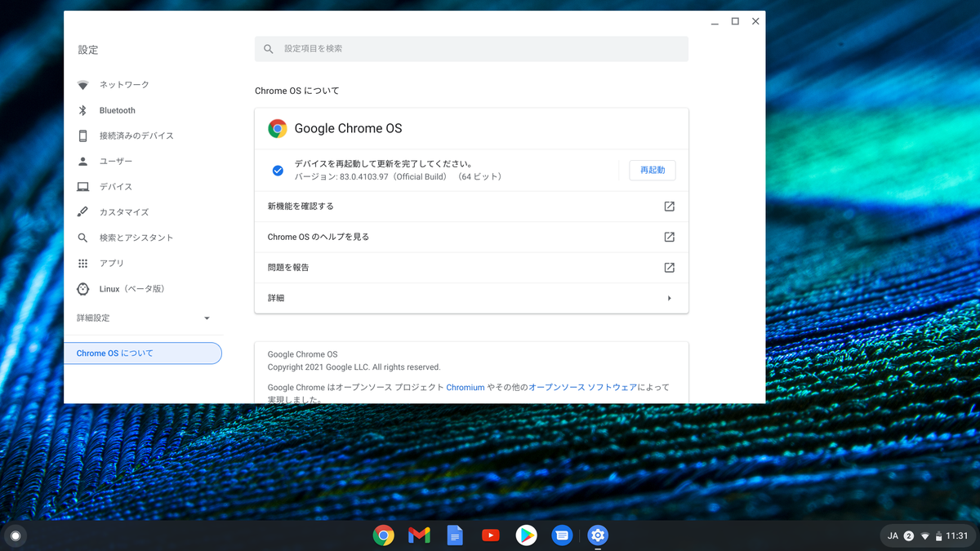Open Chrome OS のヘルプを見る row
This screenshot has width=980, height=551.
tap(471, 237)
